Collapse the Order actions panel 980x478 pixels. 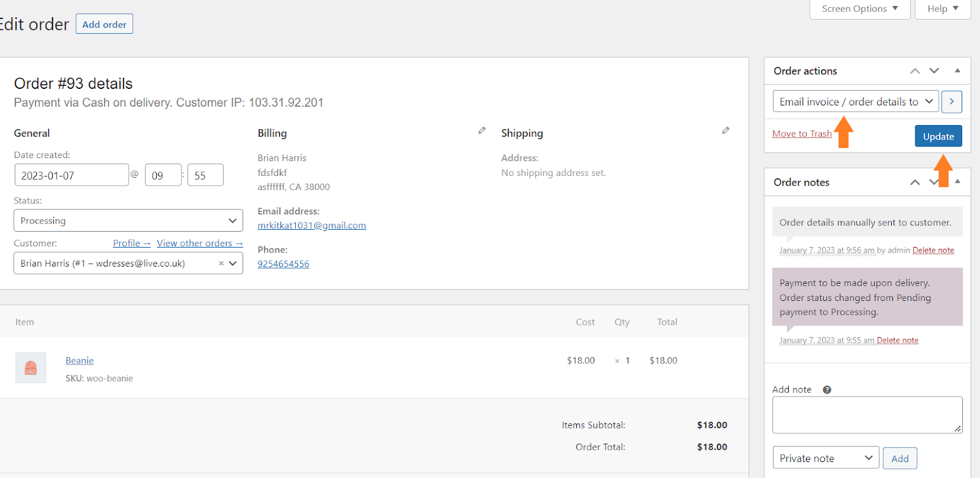957,71
